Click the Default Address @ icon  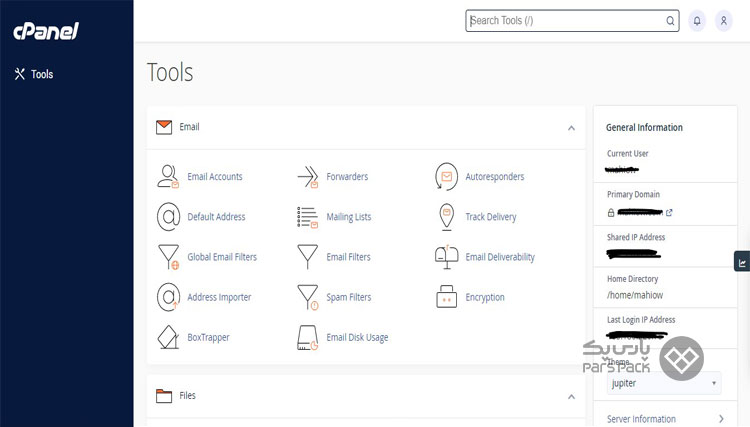[168, 217]
